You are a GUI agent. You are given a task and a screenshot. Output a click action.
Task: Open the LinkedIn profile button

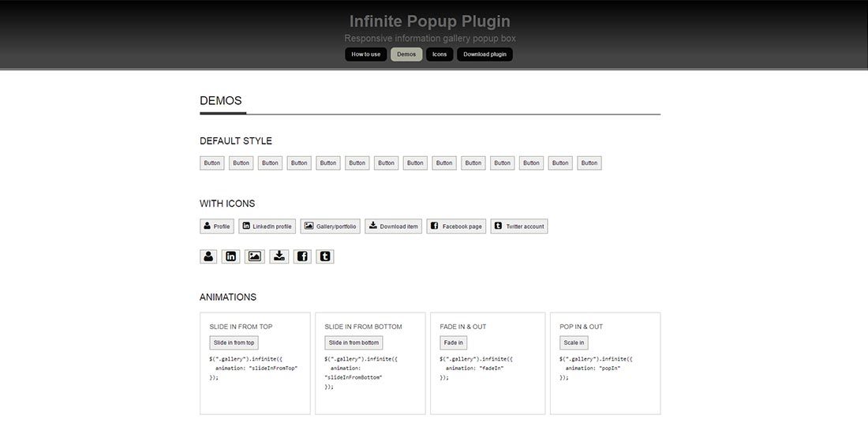268,226
